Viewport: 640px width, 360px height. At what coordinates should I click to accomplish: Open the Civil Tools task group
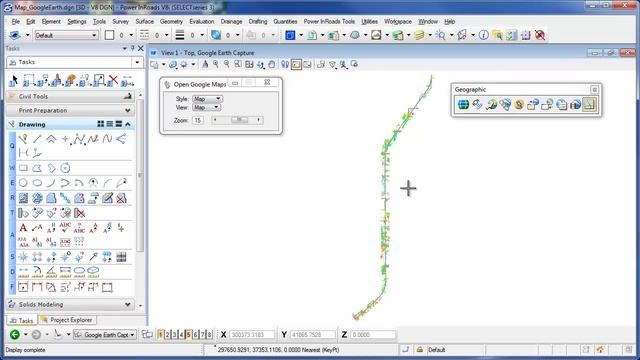(x=71, y=97)
